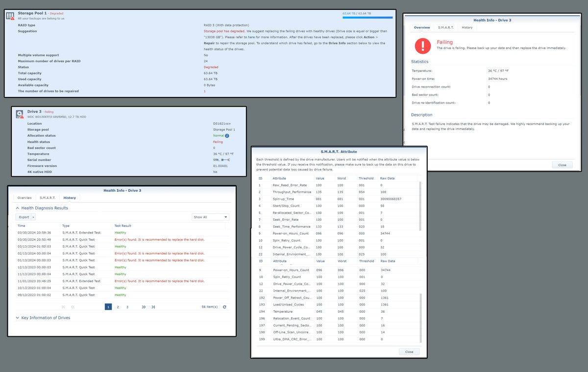Click the Load/Unload_Cycles attribute row

coord(337,304)
